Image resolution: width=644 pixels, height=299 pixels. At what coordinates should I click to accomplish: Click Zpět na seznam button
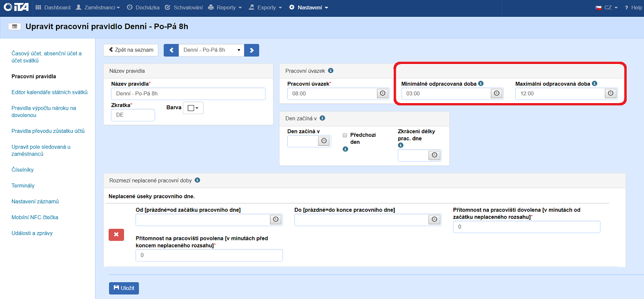131,50
